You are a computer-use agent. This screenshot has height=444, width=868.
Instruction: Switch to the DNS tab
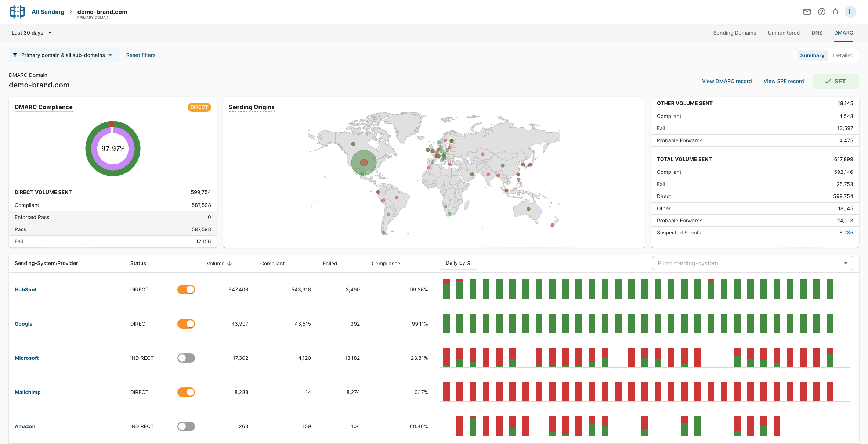point(817,33)
